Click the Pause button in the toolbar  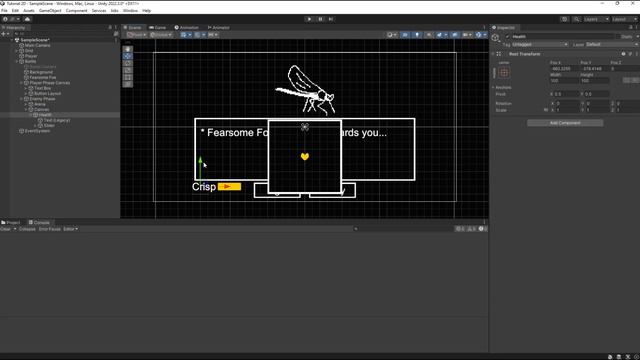320,19
